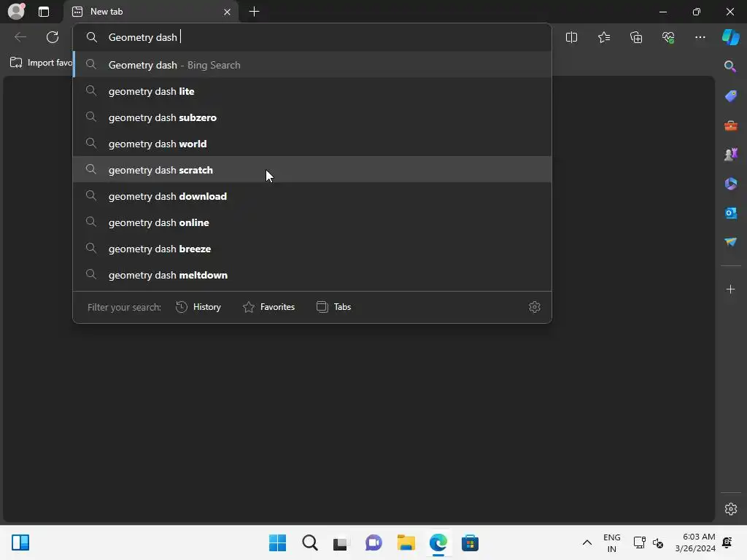Choose suggestion 'geometry dash meltdown'
This screenshot has width=747, height=560.
point(312,275)
